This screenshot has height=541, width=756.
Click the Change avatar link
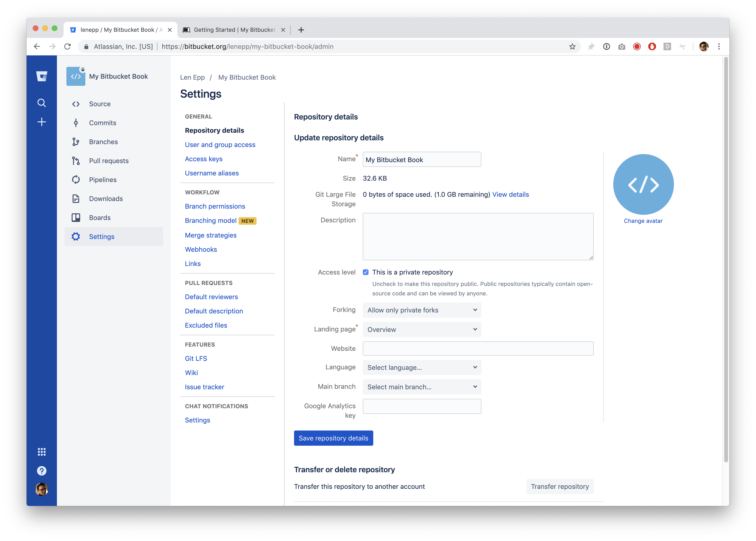tap(643, 221)
